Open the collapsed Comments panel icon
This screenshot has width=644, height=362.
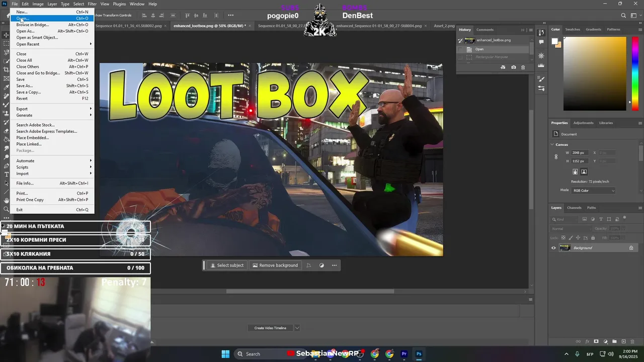(x=541, y=42)
